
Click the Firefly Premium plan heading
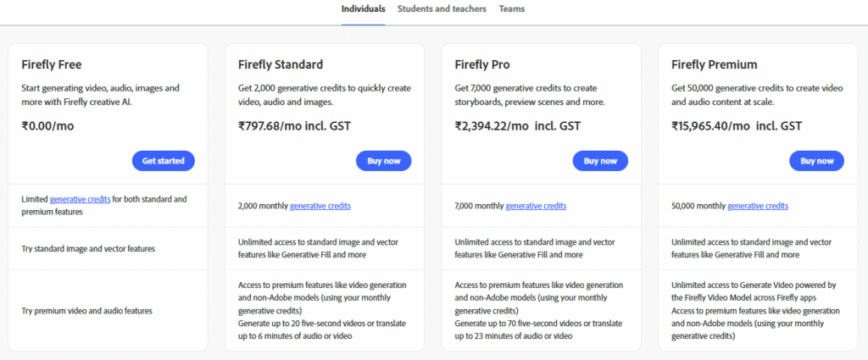(x=714, y=64)
